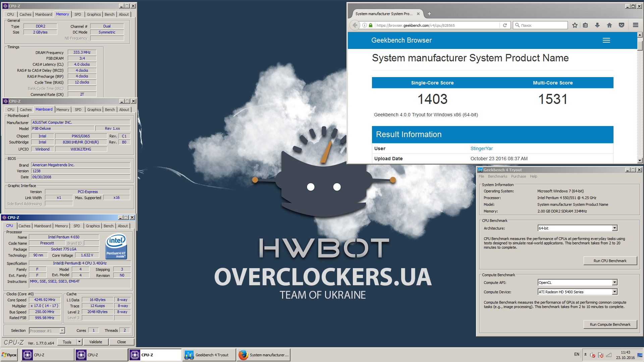Viewport: 644px width, 362px height.
Task: Bookmark this page with the star icon
Action: pyautogui.click(x=575, y=25)
